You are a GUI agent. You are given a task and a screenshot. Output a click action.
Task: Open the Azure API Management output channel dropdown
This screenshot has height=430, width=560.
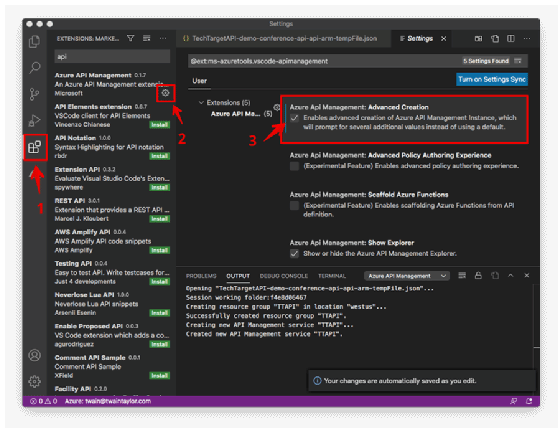(x=407, y=276)
